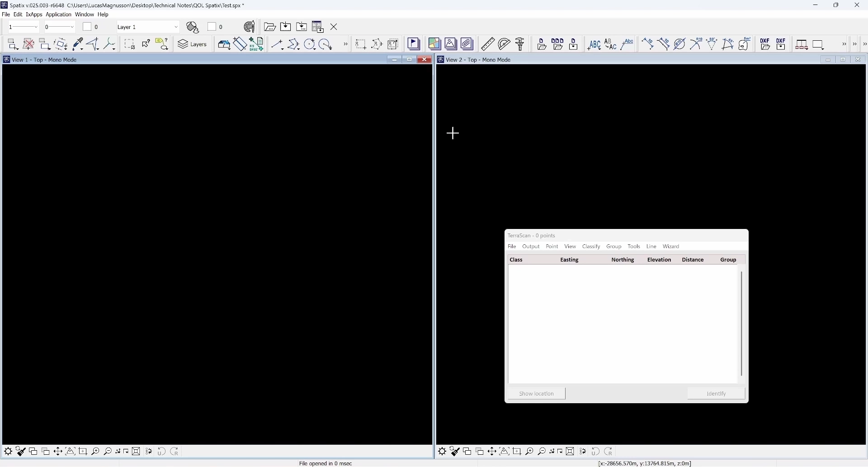Open the Layer 1 dropdown
Screen dimensions: 868x467
tap(148, 27)
